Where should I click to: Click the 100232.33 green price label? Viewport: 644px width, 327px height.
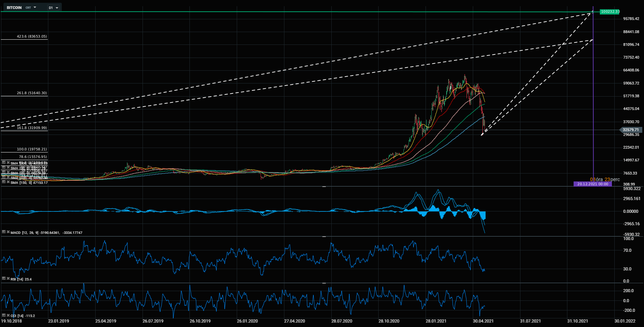tap(609, 12)
